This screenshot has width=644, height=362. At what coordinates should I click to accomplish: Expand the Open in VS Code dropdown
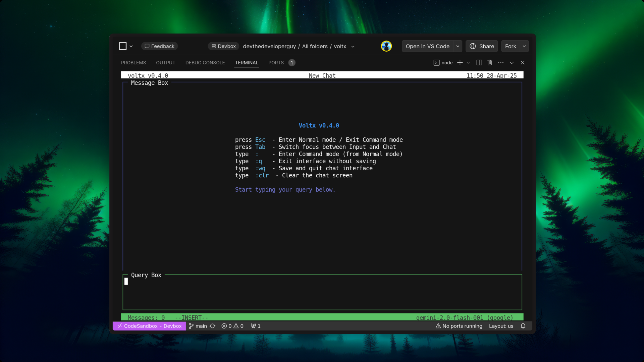click(457, 46)
